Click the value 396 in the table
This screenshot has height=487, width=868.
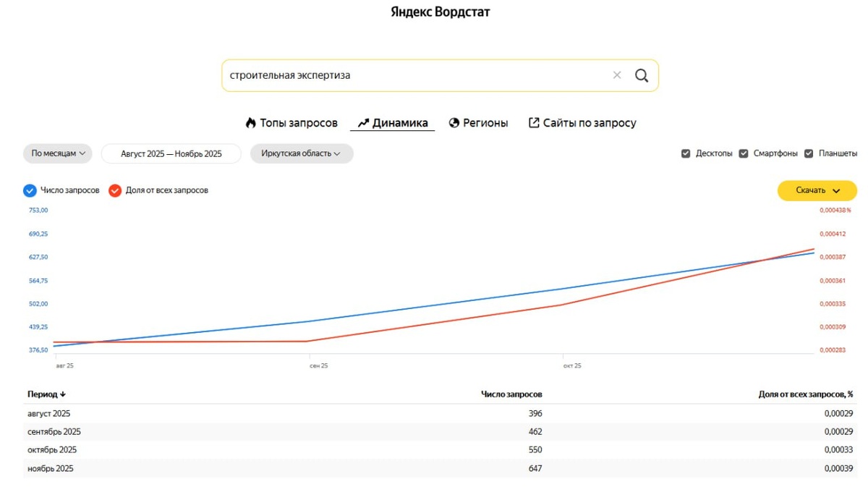tap(535, 414)
